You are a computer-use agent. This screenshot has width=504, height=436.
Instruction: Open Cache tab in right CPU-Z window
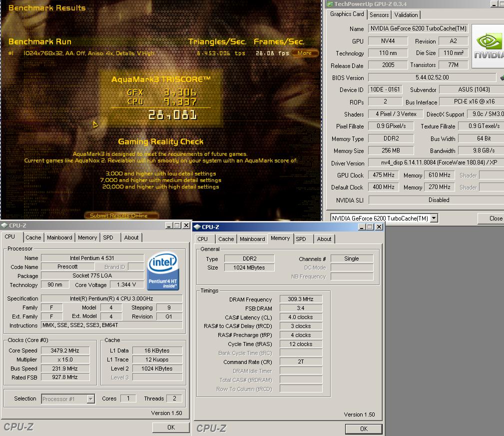(x=226, y=239)
